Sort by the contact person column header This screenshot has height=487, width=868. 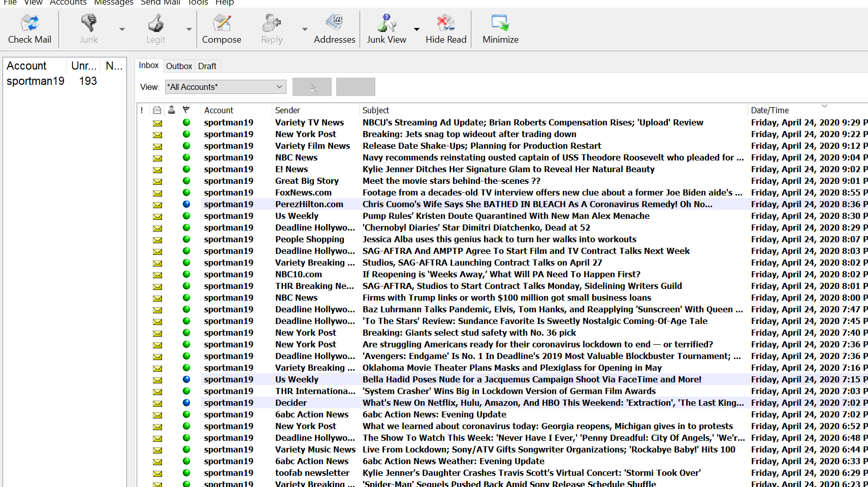click(x=172, y=110)
